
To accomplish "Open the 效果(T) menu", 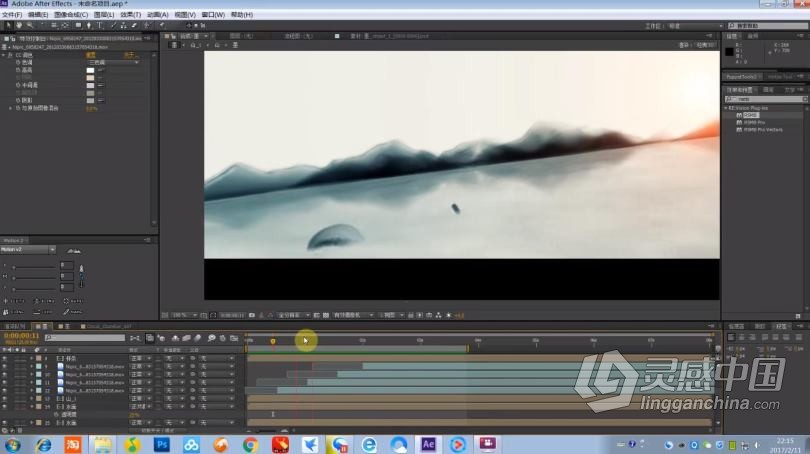I will [x=130, y=15].
